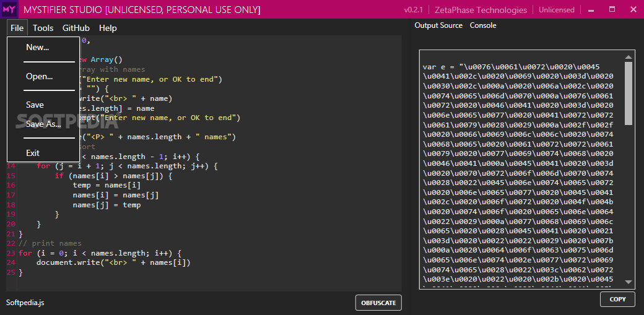Image resolution: width=644 pixels, height=315 pixels.
Task: Click the Unlicensed label in title bar
Action: (x=556, y=10)
